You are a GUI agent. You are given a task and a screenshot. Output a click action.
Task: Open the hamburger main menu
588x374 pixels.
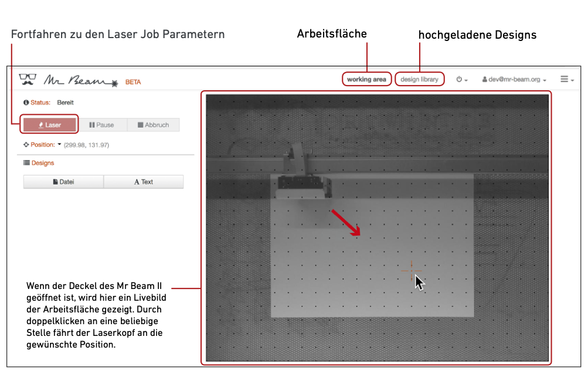(567, 79)
